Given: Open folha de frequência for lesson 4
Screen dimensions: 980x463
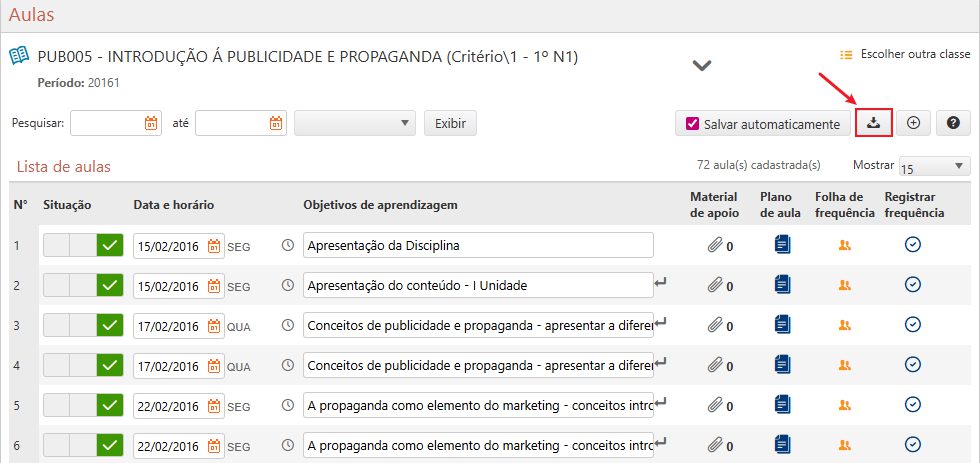Looking at the screenshot, I should (x=844, y=365).
